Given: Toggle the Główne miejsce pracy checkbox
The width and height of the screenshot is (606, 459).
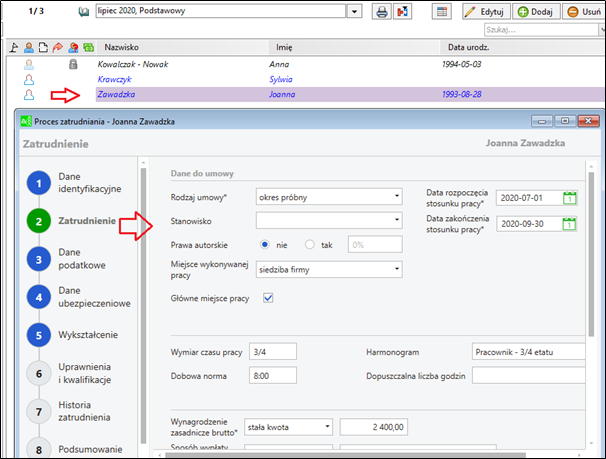Looking at the screenshot, I should (x=268, y=298).
